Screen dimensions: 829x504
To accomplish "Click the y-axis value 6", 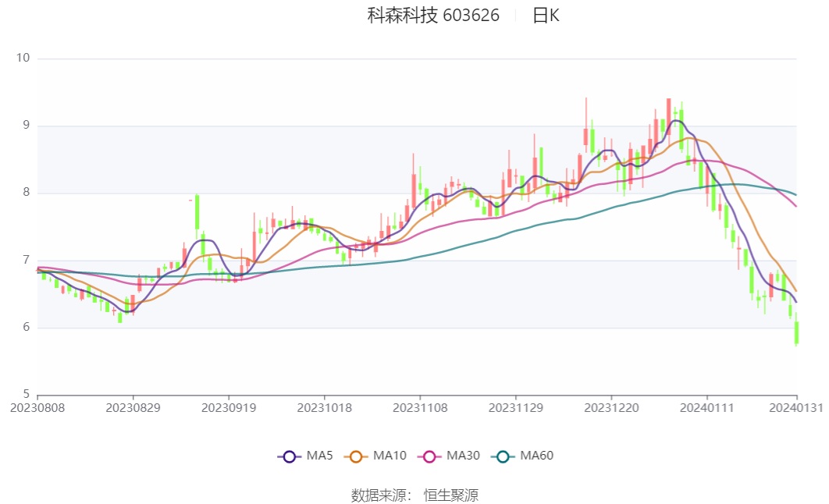I will (x=27, y=328).
